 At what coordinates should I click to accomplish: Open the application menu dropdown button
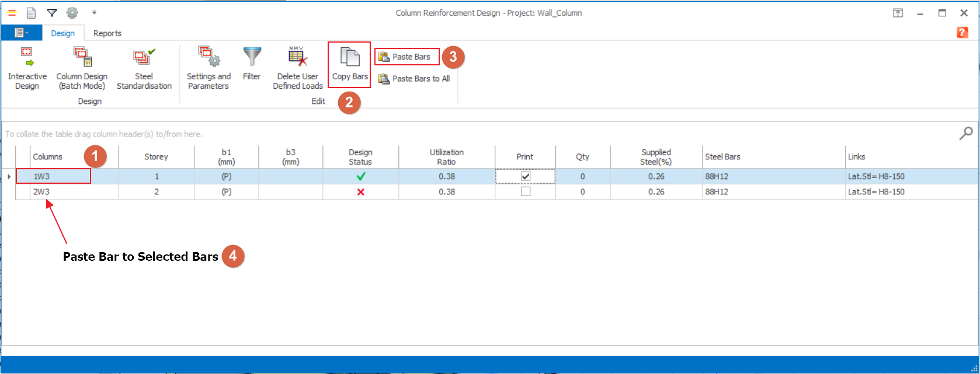click(21, 33)
